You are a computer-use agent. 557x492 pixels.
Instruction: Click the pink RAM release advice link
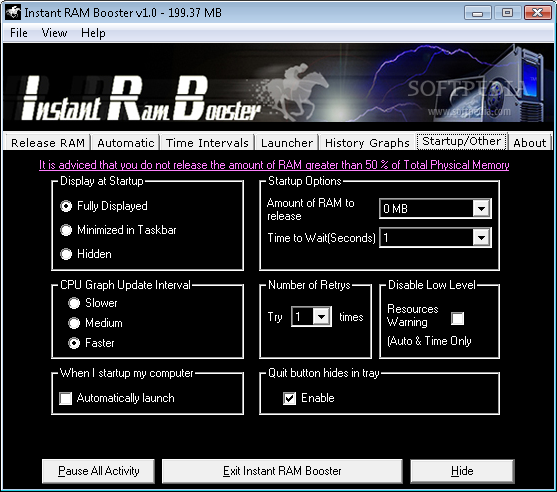click(x=274, y=165)
